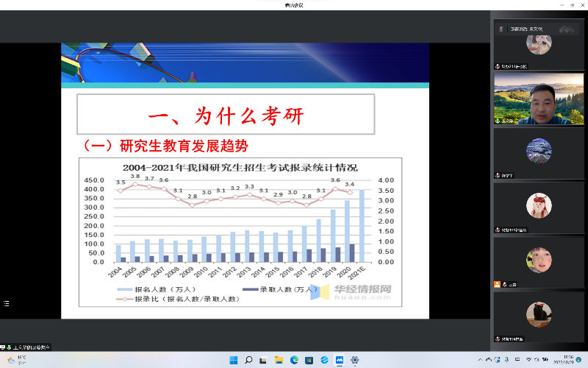588x368 pixels.
Task: Open File Explorer from the taskbar
Action: pos(279,360)
